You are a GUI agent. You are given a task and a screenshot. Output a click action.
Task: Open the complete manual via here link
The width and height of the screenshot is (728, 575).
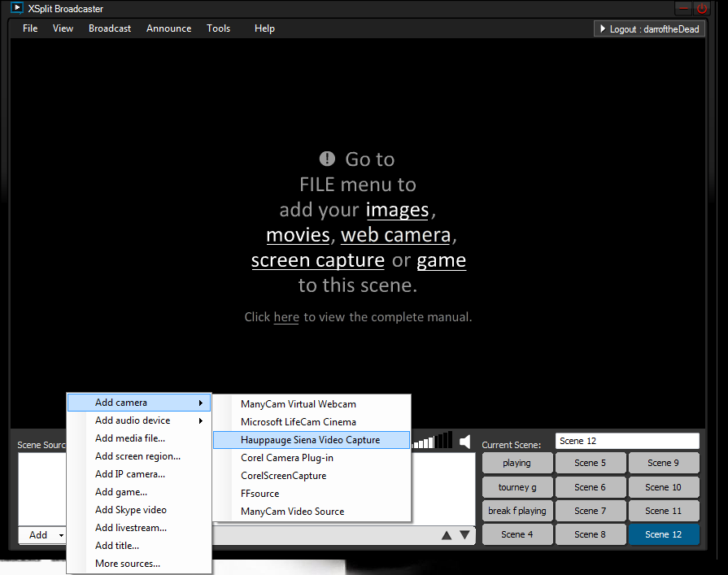coord(286,317)
